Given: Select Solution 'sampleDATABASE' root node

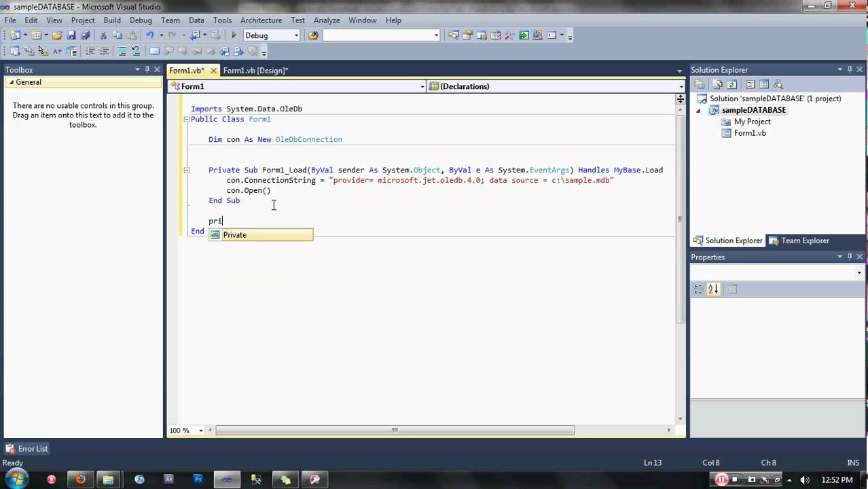Looking at the screenshot, I should pyautogui.click(x=775, y=98).
